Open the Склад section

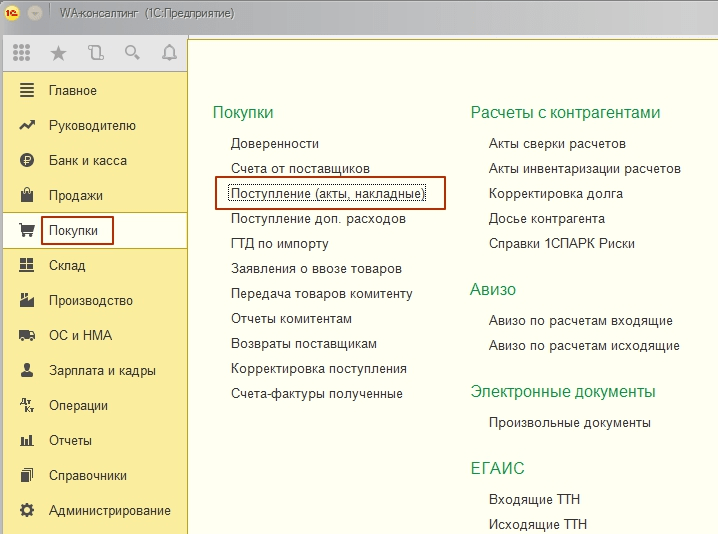point(67,266)
